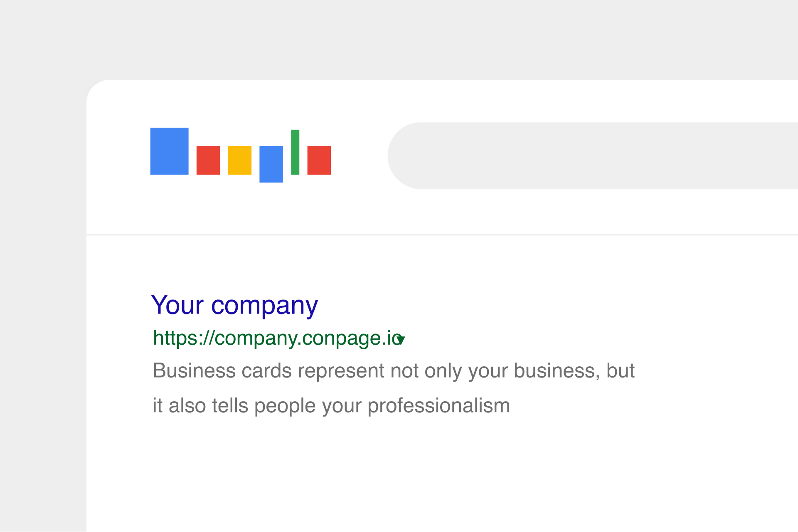798x532 pixels.
Task: Click the snippet line starting "Business cards represent"
Action: [x=394, y=370]
